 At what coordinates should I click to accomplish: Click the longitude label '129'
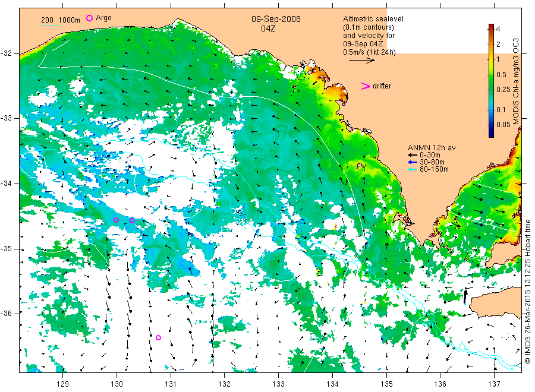click(x=63, y=384)
